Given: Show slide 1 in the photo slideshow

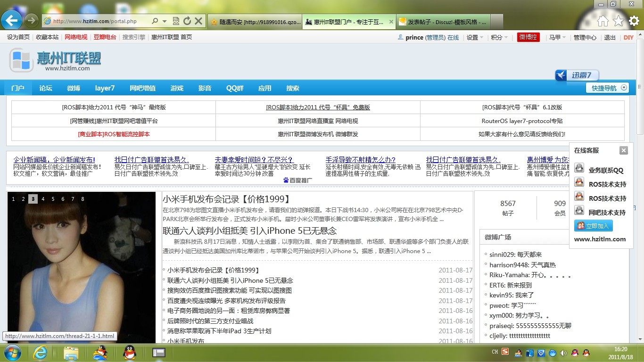Looking at the screenshot, I should click(13, 199).
